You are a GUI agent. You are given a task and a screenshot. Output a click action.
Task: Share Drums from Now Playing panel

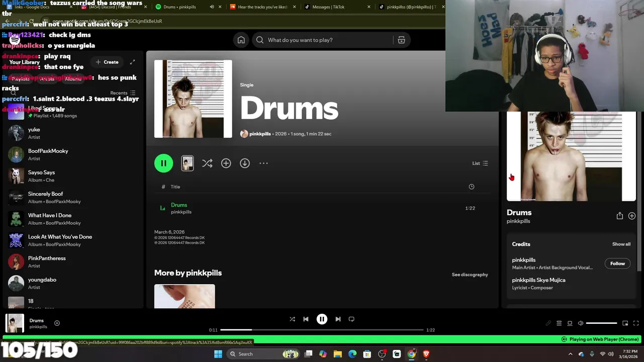point(620,216)
